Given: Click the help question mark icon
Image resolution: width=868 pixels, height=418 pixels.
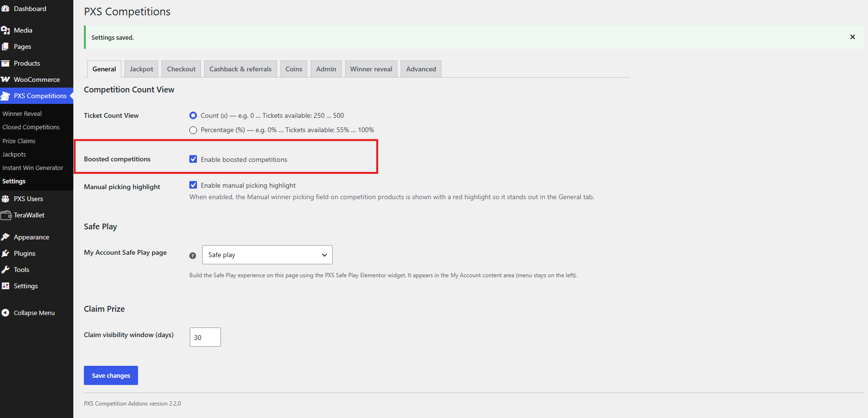Looking at the screenshot, I should [x=193, y=256].
